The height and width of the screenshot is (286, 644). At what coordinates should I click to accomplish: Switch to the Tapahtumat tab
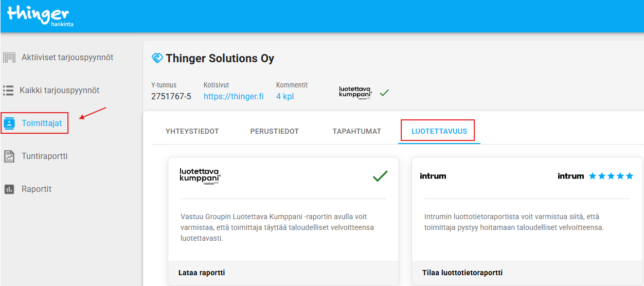coord(357,131)
